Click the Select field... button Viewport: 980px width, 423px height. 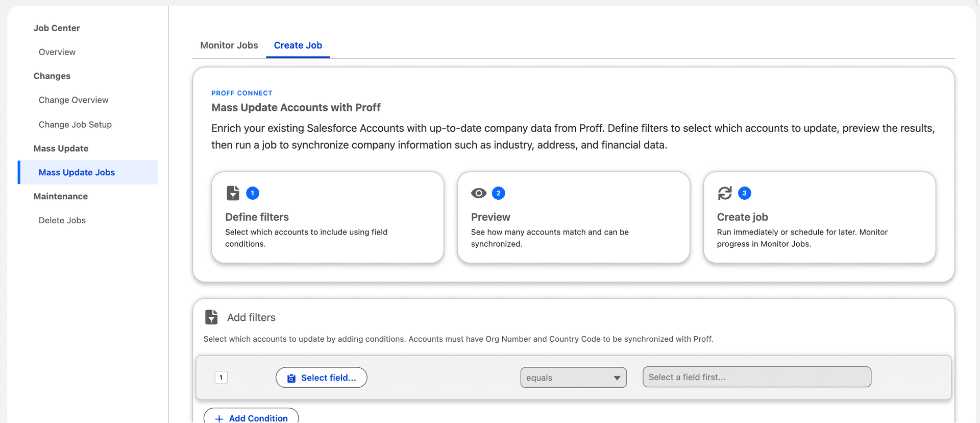[322, 378]
